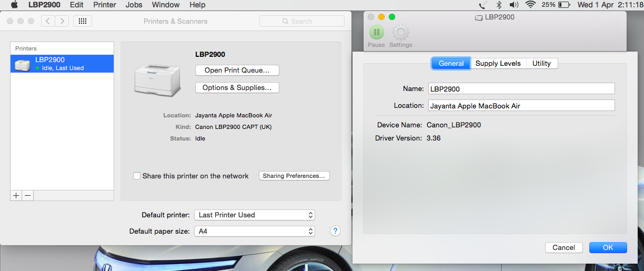Click the phone call status icon

click(x=483, y=5)
